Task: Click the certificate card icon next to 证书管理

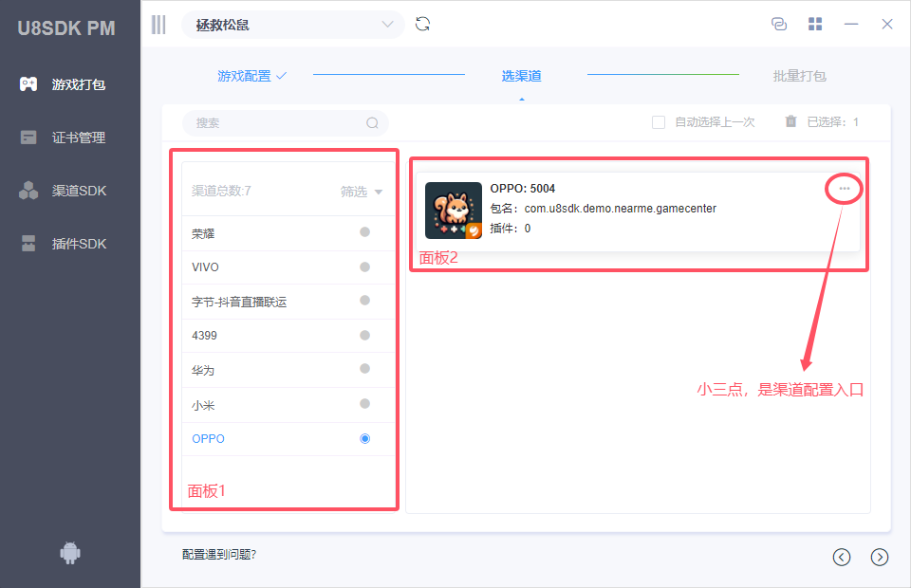Action: (x=28, y=138)
